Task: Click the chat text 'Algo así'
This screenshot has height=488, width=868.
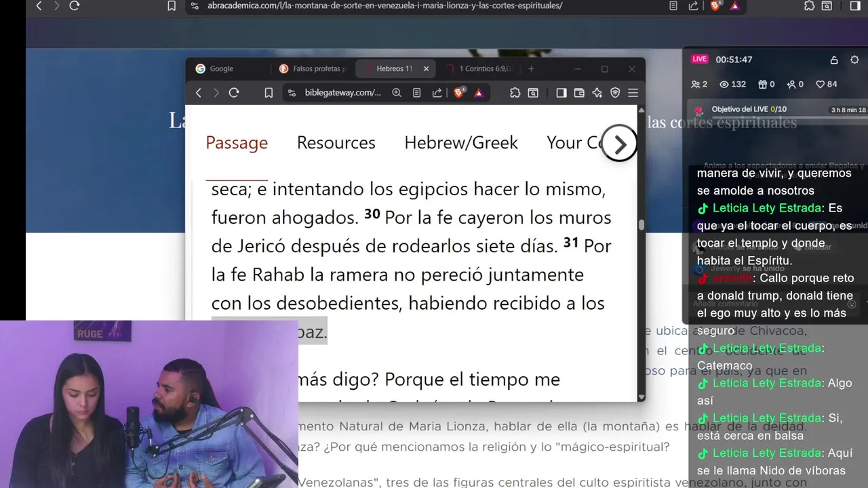Action: coord(774,392)
